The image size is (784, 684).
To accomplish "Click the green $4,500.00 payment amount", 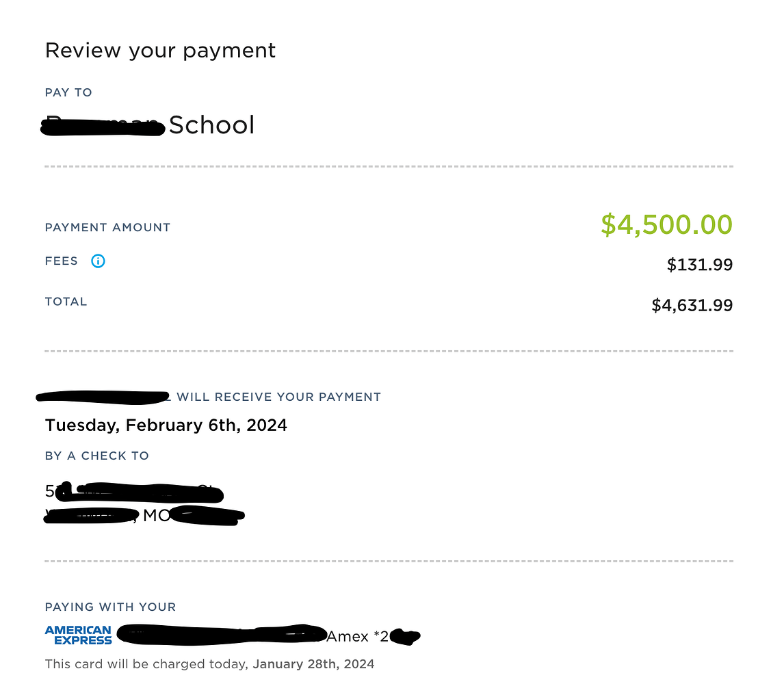I will [x=666, y=225].
